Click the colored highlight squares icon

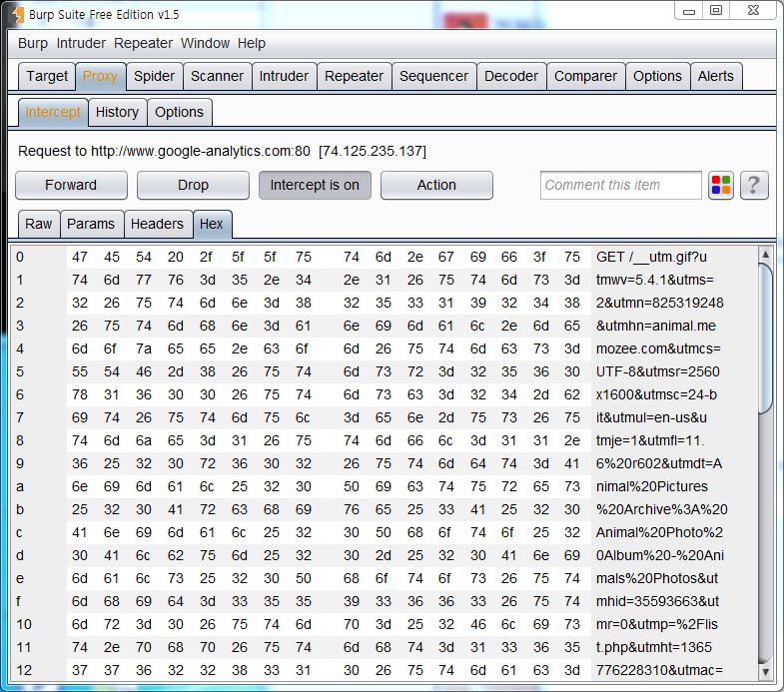720,185
